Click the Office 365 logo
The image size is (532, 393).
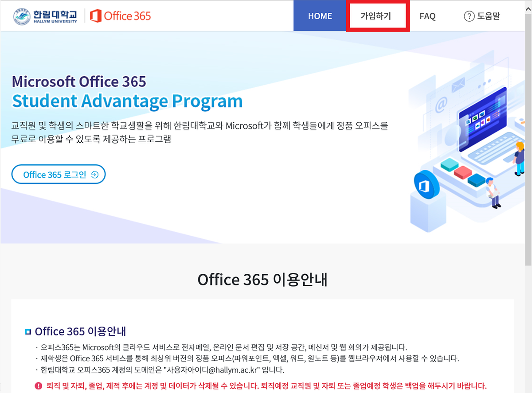(x=120, y=15)
